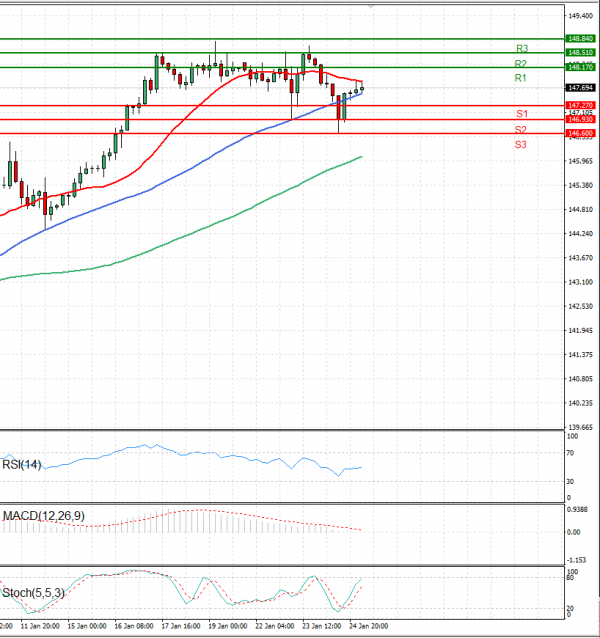
Task: Click the 141.375 price axis value
Action: click(580, 355)
